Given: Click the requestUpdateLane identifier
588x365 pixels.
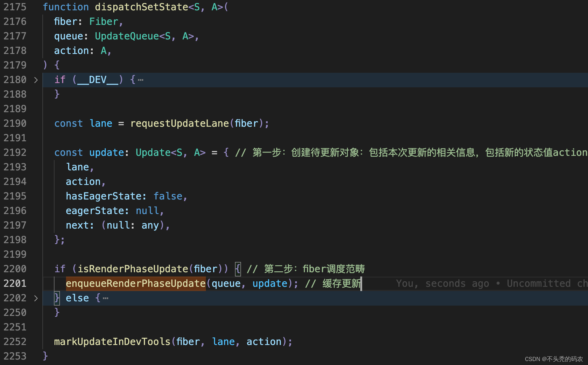Looking at the screenshot, I should (179, 123).
